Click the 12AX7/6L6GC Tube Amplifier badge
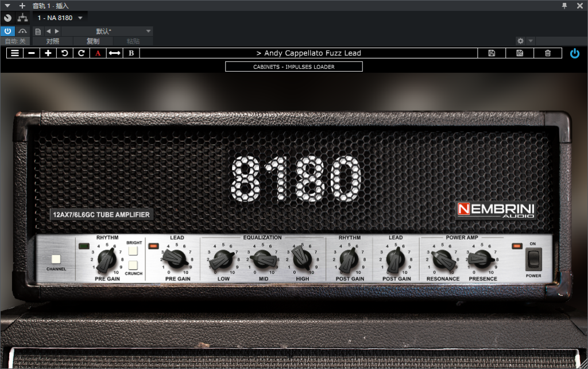The height and width of the screenshot is (369, 588). (x=101, y=215)
